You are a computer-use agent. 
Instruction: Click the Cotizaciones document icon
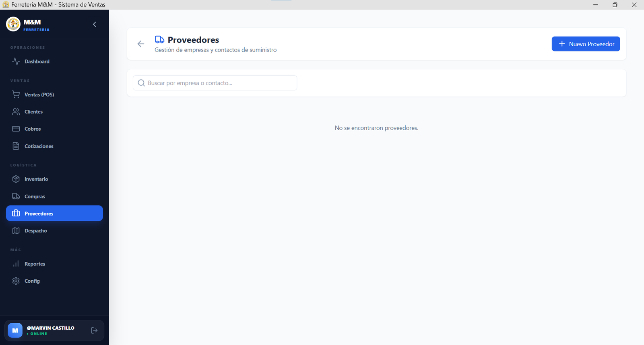(16, 146)
